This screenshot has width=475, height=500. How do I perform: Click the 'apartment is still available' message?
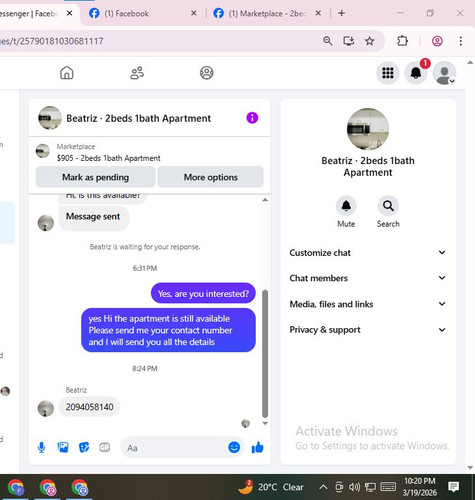click(168, 330)
